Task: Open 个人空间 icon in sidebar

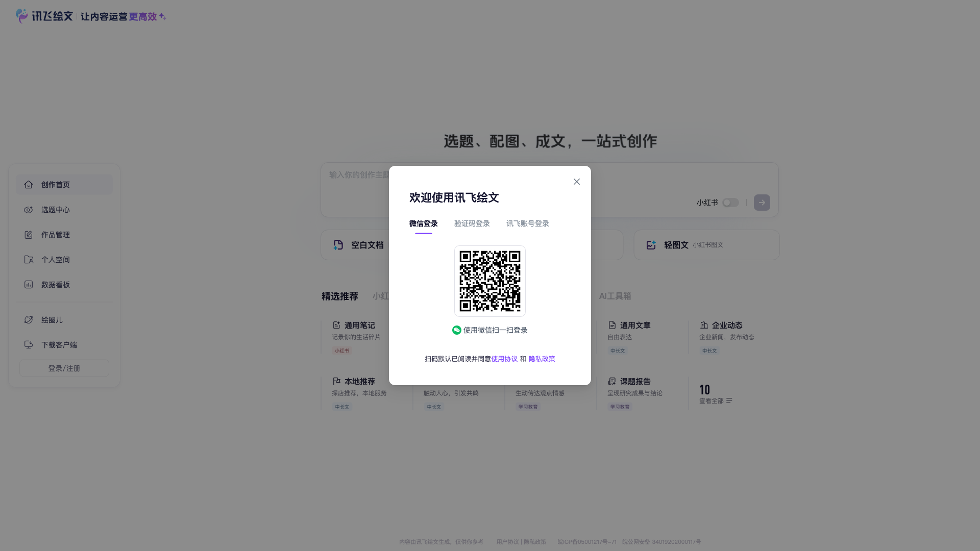Action: click(x=29, y=260)
